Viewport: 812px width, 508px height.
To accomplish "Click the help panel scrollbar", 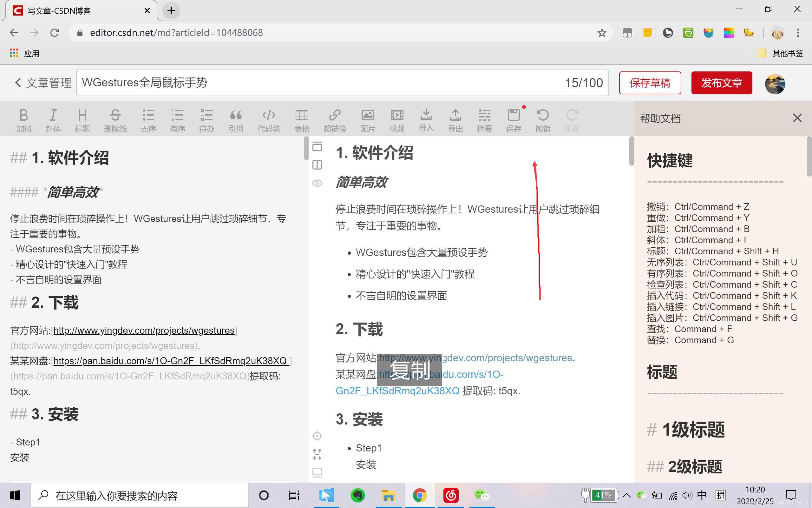I will (x=809, y=157).
